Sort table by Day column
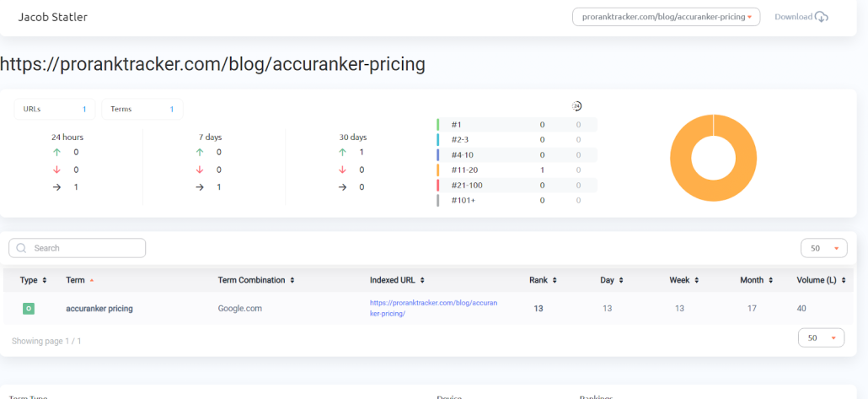 click(612, 280)
